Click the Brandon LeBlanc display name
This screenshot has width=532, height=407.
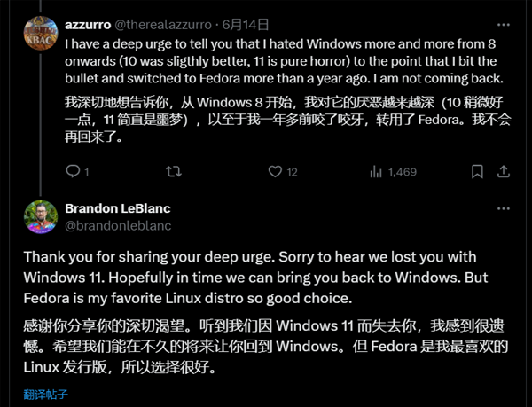[x=117, y=208]
